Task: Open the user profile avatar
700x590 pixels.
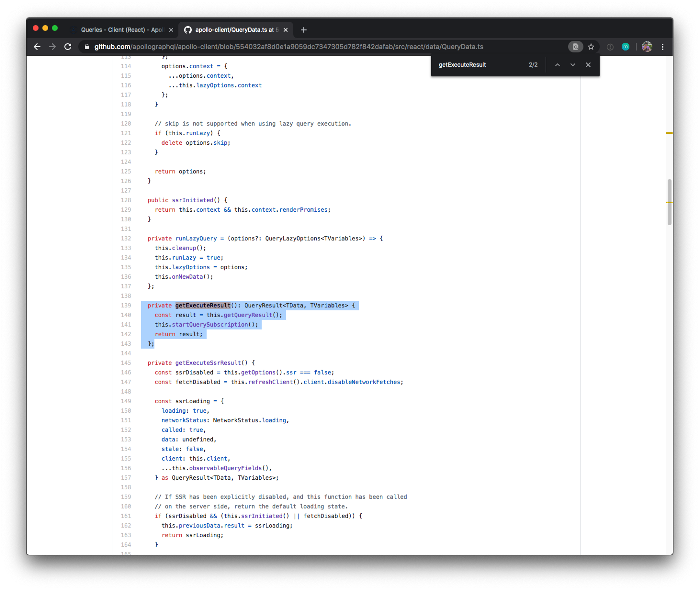Action: (x=647, y=47)
